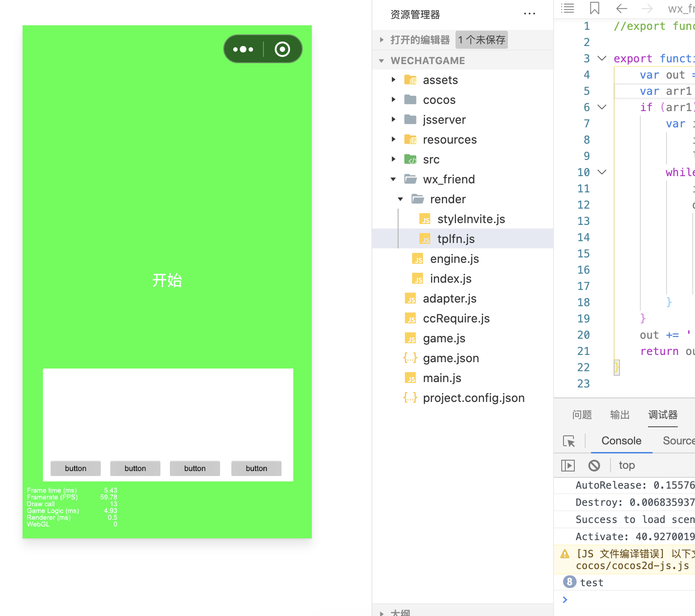Bookmark the current editor line
The width and height of the screenshot is (695, 616).
[595, 8]
